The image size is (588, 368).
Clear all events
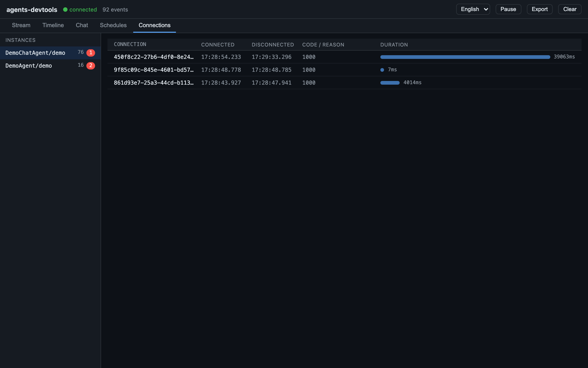click(x=570, y=9)
